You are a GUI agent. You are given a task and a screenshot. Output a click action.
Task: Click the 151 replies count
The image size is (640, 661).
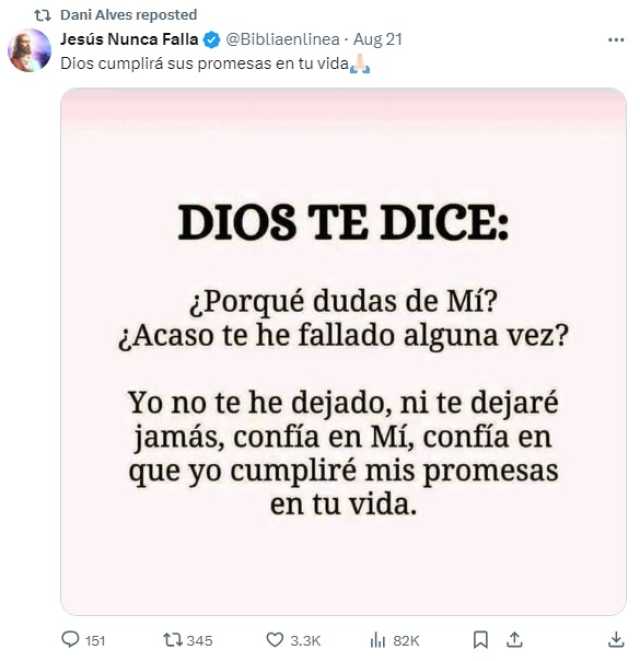pyautogui.click(x=95, y=641)
